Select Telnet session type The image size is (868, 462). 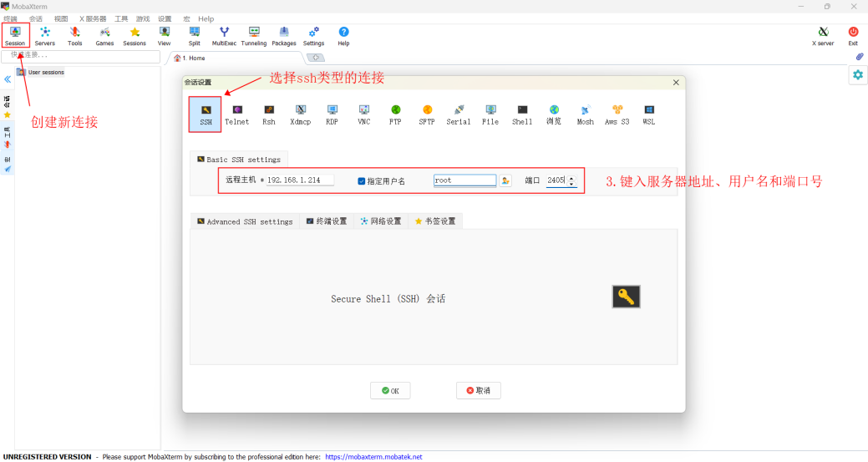[237, 115]
